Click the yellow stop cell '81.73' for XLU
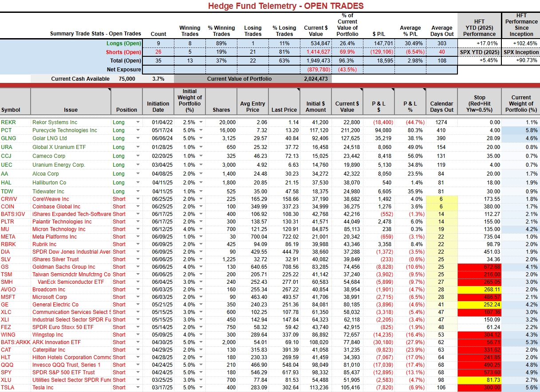 [479, 380]
